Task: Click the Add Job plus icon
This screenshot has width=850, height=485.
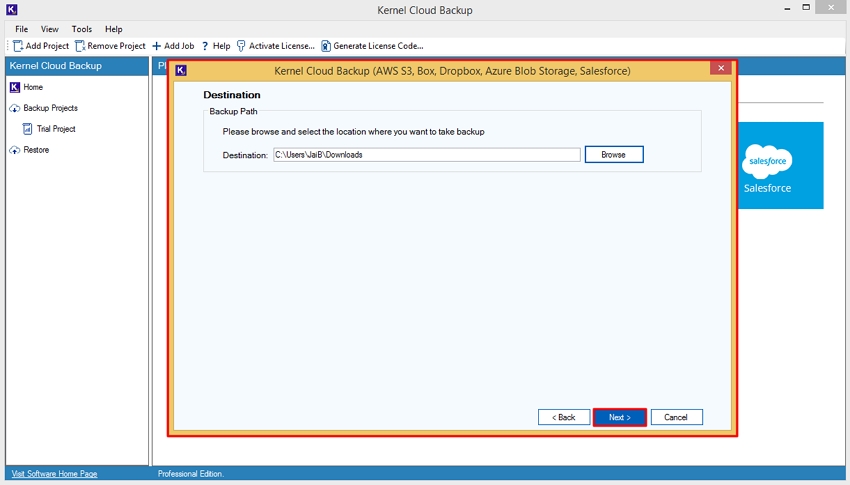Action: tap(157, 46)
